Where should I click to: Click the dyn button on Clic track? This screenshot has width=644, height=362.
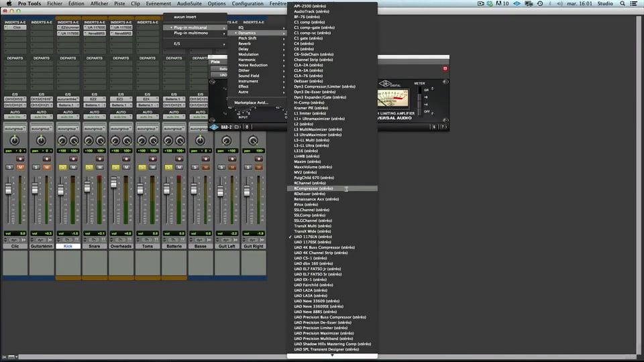click(14, 240)
